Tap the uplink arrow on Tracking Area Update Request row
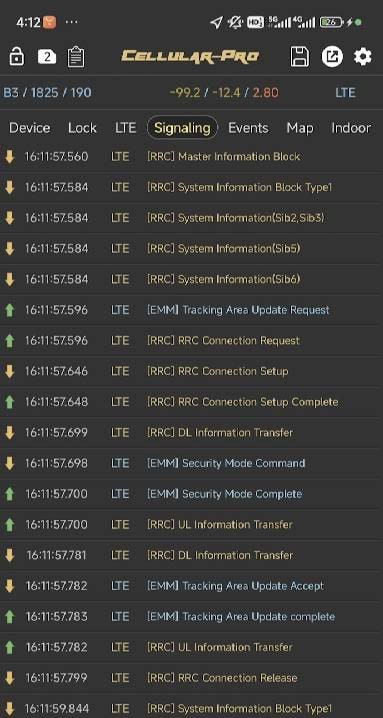 [10, 310]
